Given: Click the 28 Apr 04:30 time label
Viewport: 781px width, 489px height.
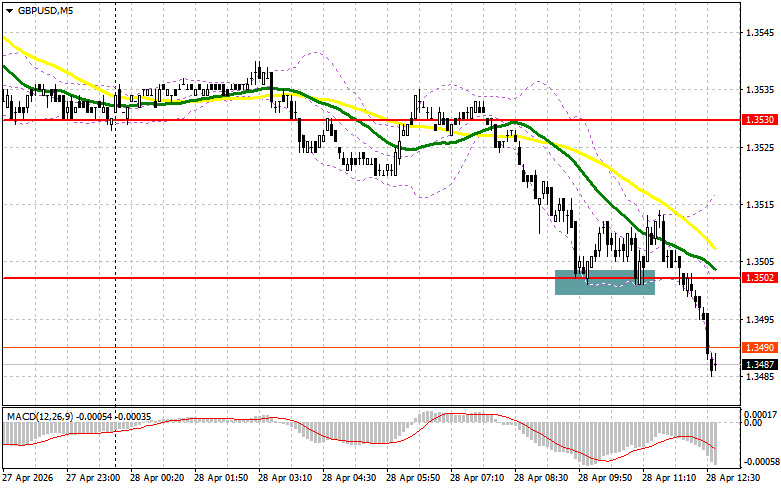Looking at the screenshot, I should coord(349,478).
